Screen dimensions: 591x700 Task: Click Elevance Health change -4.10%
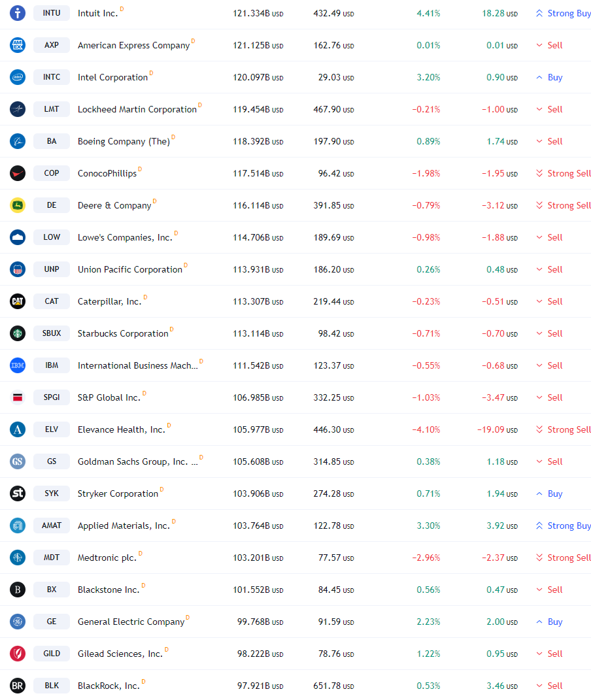[x=426, y=429]
